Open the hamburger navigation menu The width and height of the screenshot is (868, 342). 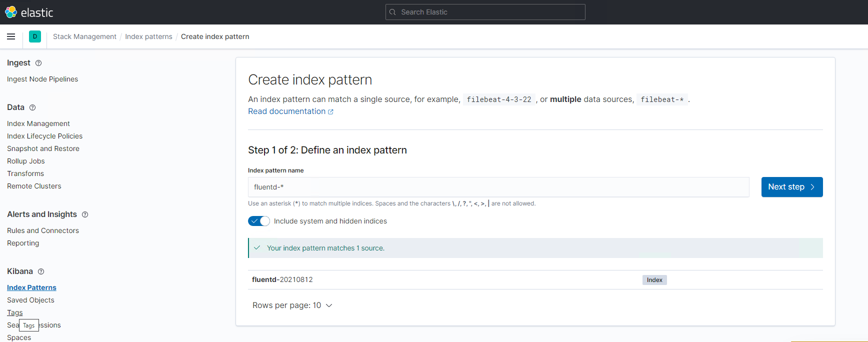[11, 36]
